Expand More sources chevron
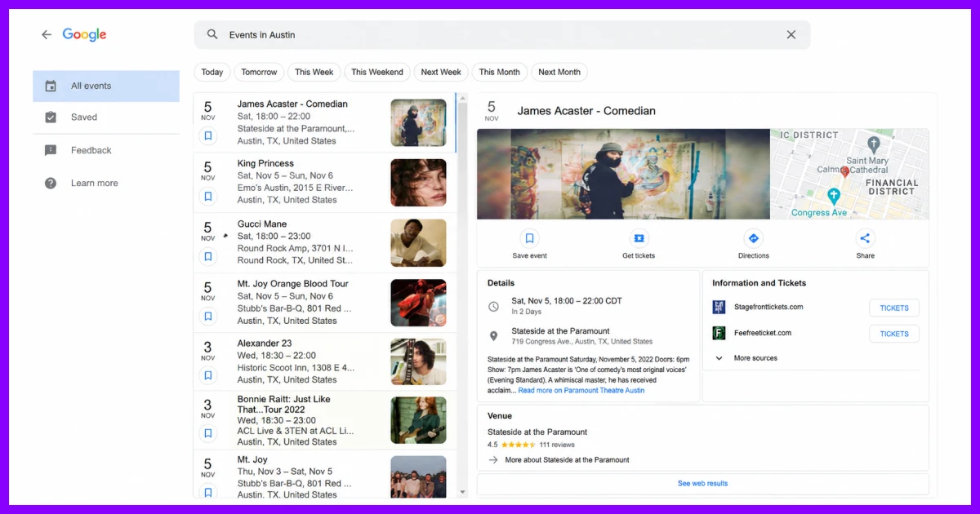980x514 pixels. 719,358
